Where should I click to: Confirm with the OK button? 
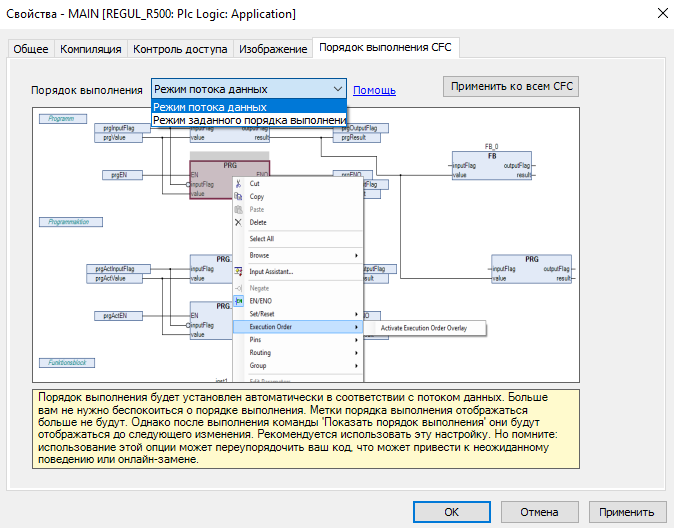pos(452,512)
